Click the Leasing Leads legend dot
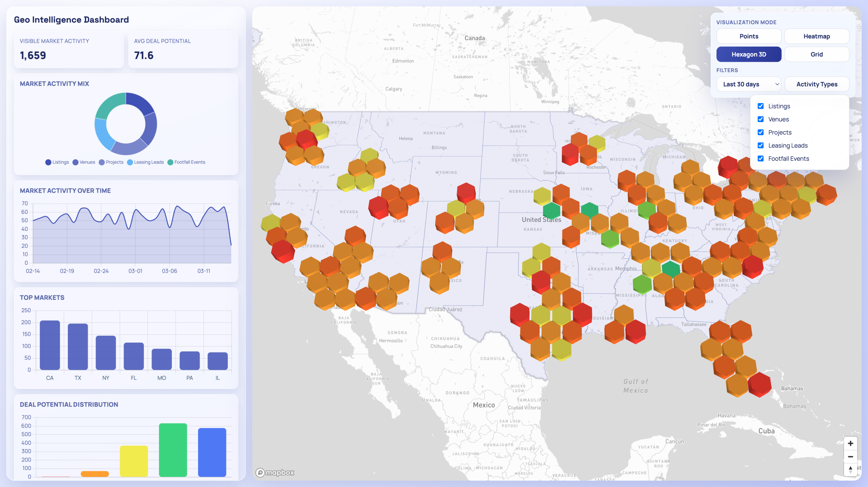The width and height of the screenshot is (868, 487). click(130, 162)
